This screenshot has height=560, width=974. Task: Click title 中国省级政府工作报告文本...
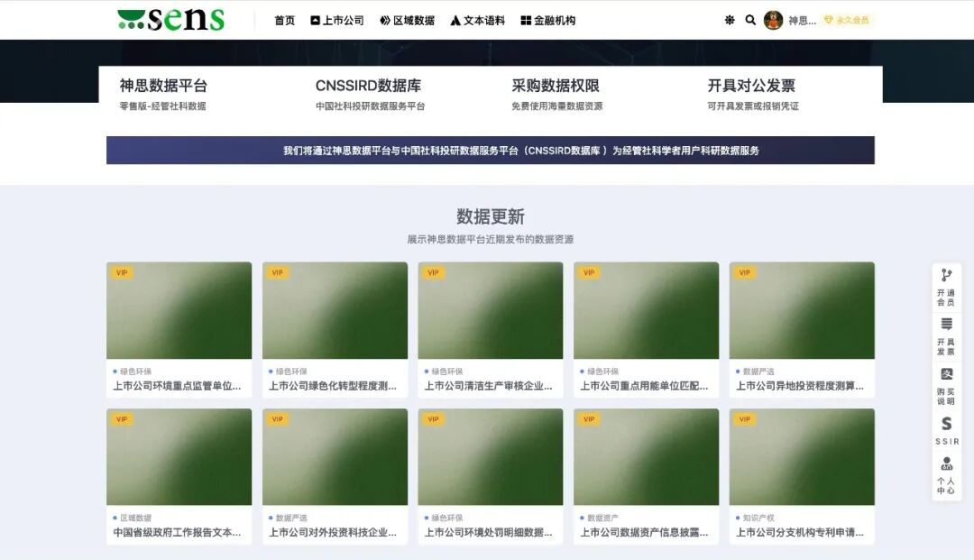coord(177,532)
